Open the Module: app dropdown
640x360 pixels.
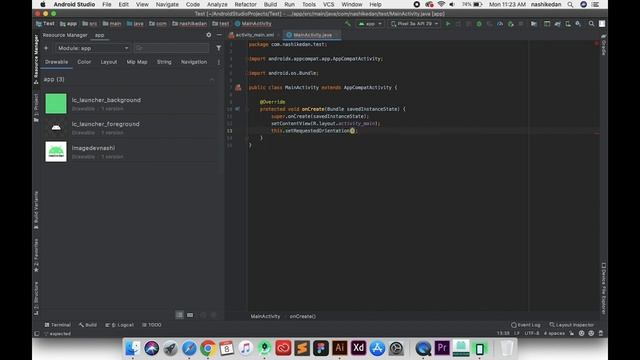[x=93, y=48]
